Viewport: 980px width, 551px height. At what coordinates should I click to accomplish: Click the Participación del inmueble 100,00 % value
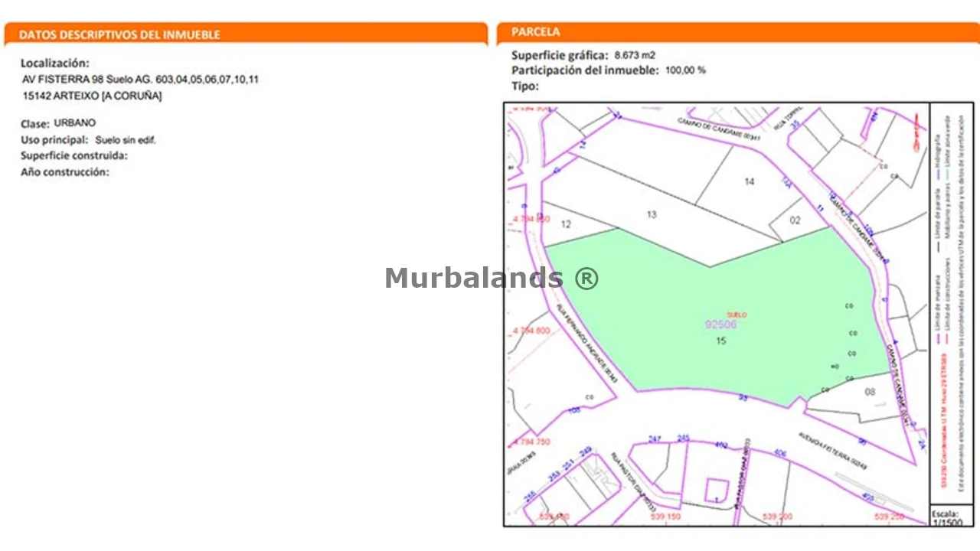click(x=685, y=70)
